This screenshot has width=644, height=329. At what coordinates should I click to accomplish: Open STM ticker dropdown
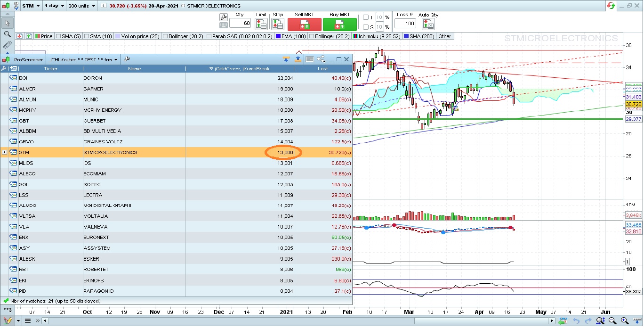[x=31, y=6]
